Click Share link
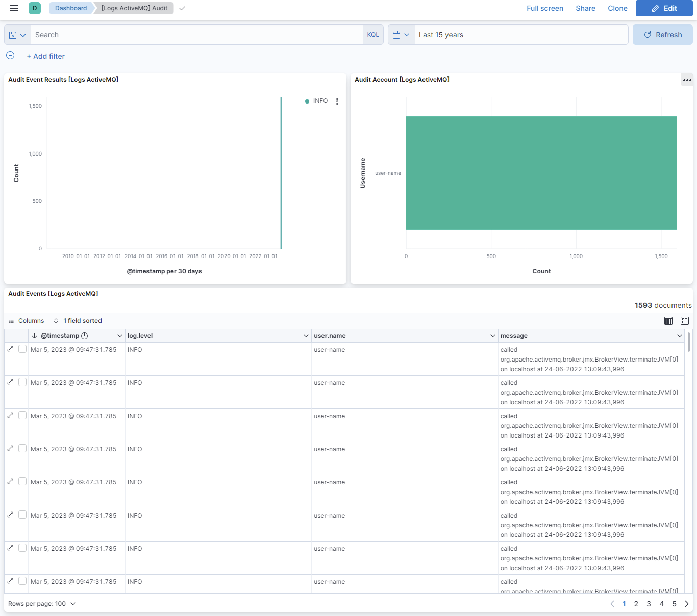The image size is (697, 616). coord(586,8)
